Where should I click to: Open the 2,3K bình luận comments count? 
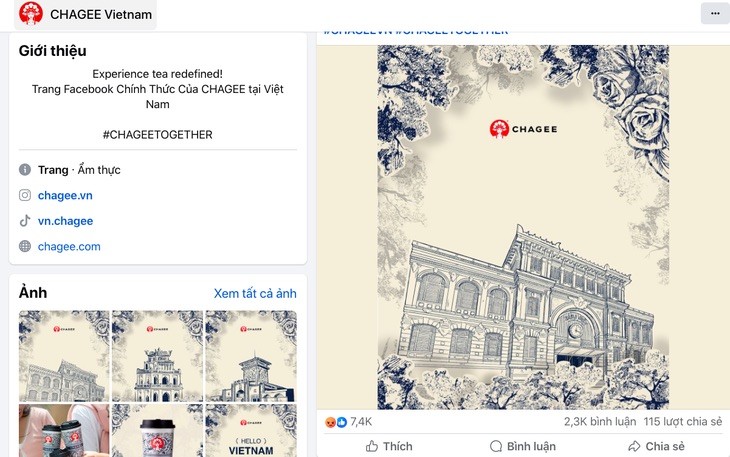click(x=600, y=422)
